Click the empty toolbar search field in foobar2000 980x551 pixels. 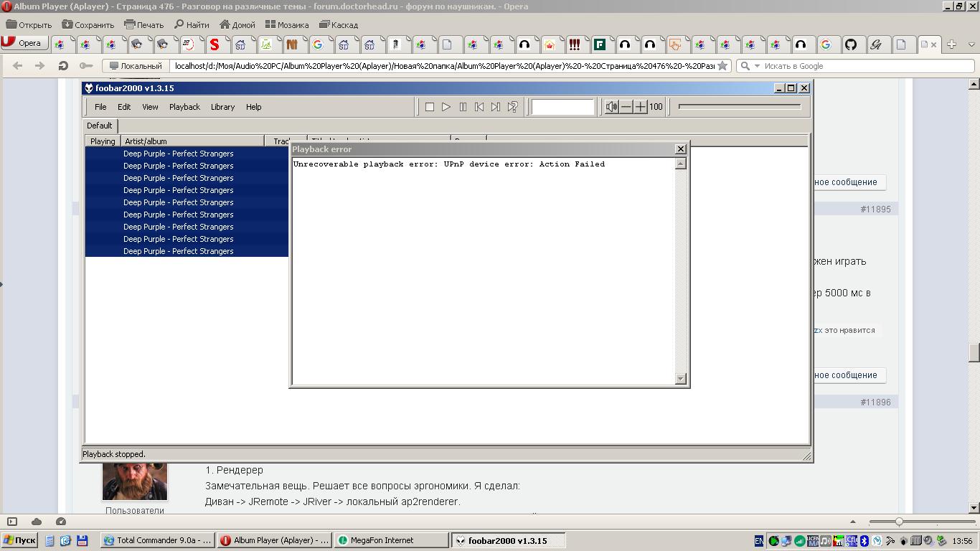[563, 107]
